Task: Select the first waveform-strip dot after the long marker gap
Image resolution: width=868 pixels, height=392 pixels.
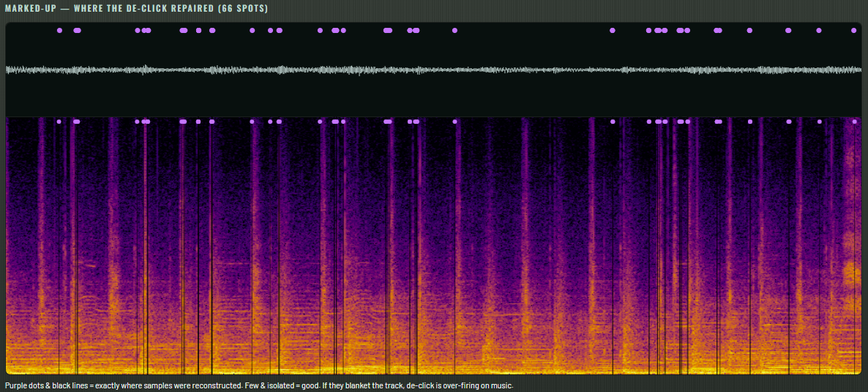Action: pyautogui.click(x=613, y=31)
